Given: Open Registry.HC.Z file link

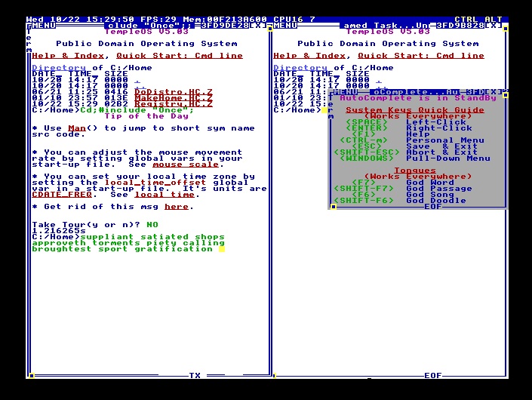Looking at the screenshot, I should point(174,104).
